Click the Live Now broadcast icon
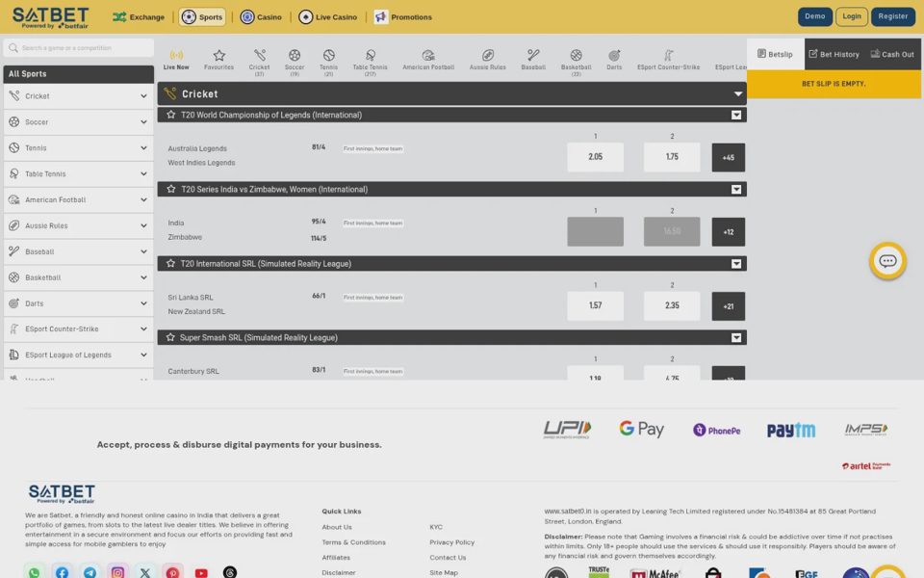The height and width of the screenshot is (578, 924). pyautogui.click(x=176, y=56)
